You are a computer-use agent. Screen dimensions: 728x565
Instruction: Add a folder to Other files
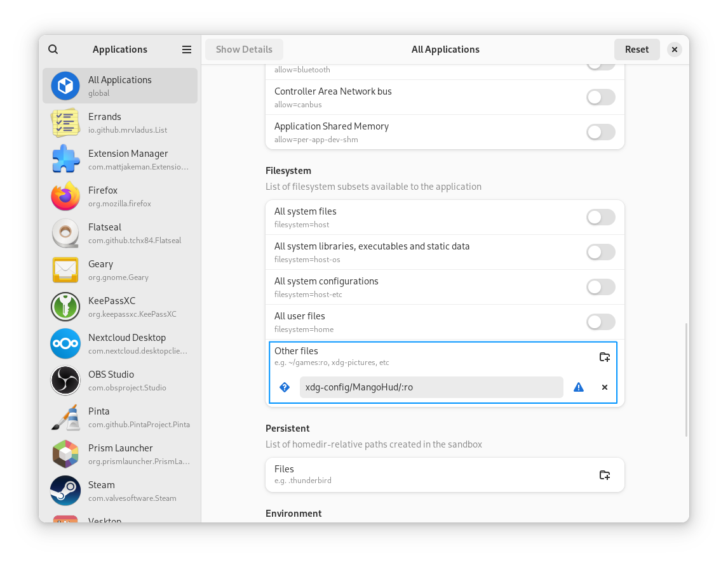click(604, 357)
